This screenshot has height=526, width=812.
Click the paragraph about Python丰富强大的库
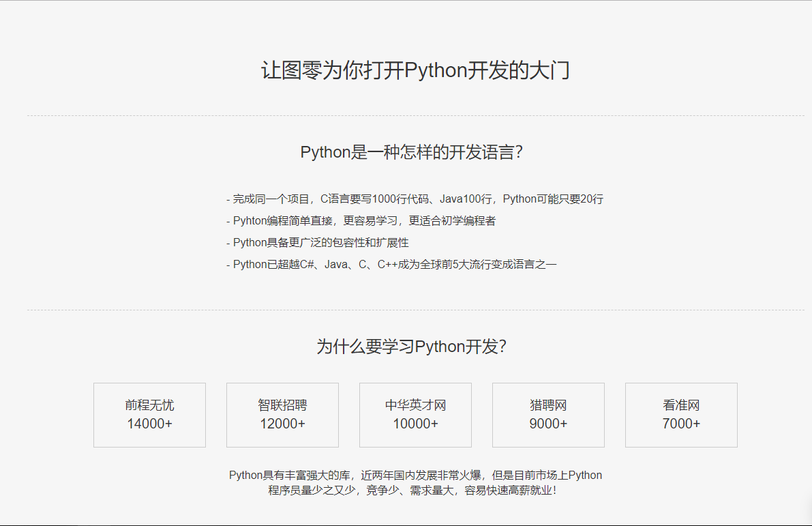(415, 481)
